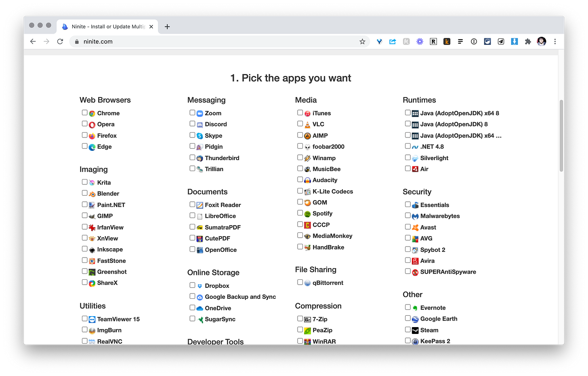Click the Malwarebytes app icon

click(x=415, y=216)
